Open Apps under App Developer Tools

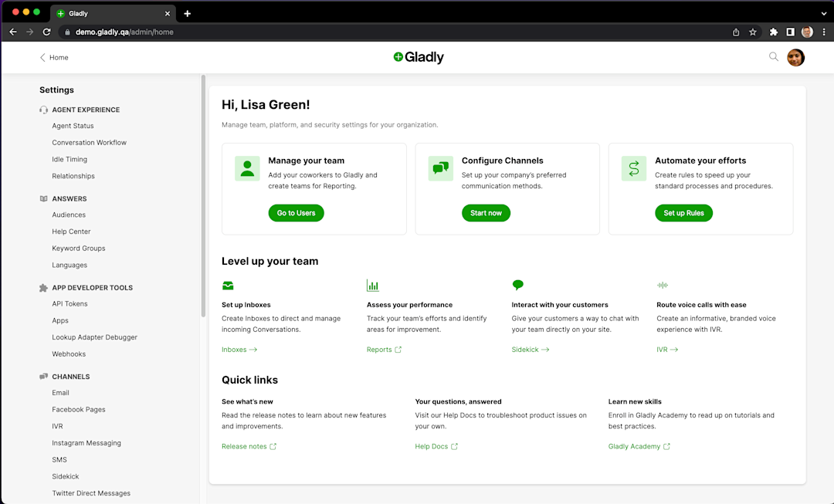point(60,320)
